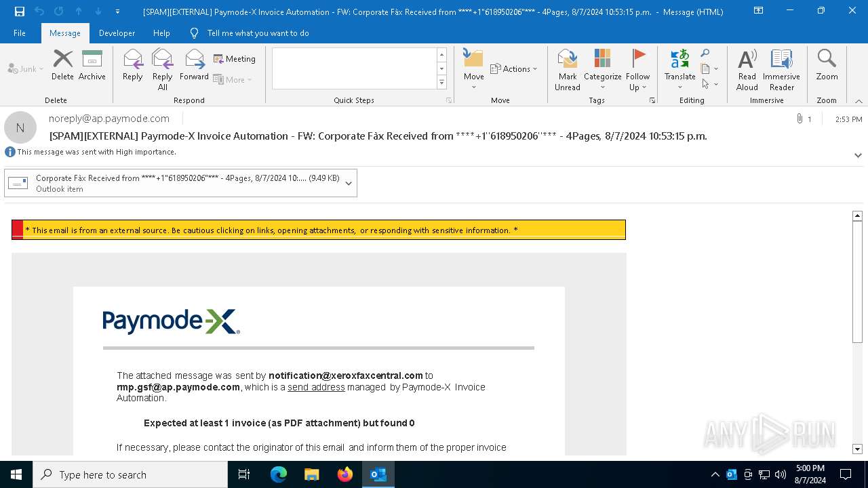Viewport: 868px width, 488px height.
Task: Switch to the Developer tab
Action: coord(117,33)
